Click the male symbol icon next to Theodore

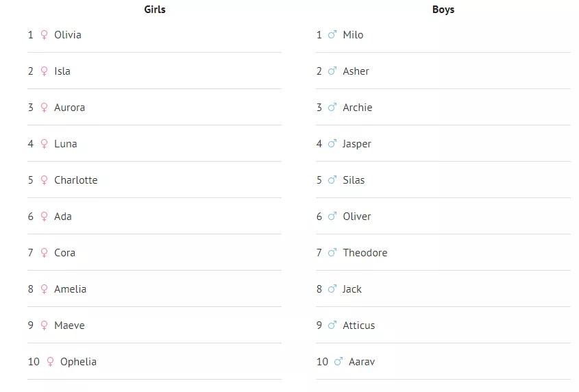click(332, 253)
